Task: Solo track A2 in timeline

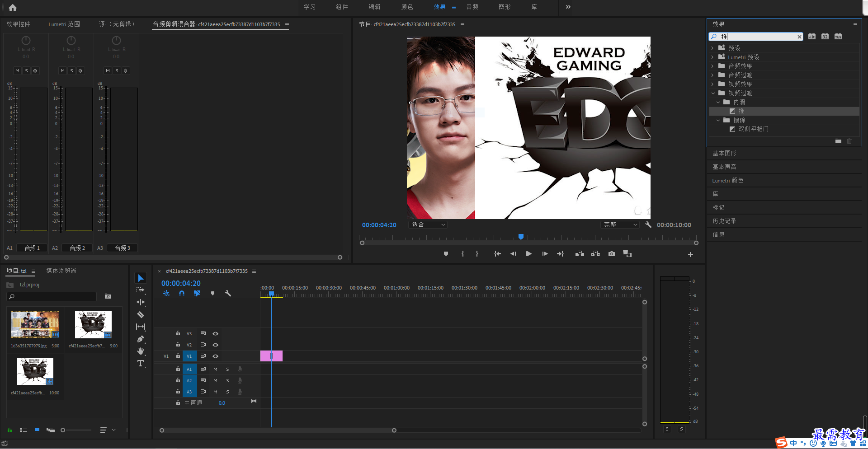Action: 227,380
